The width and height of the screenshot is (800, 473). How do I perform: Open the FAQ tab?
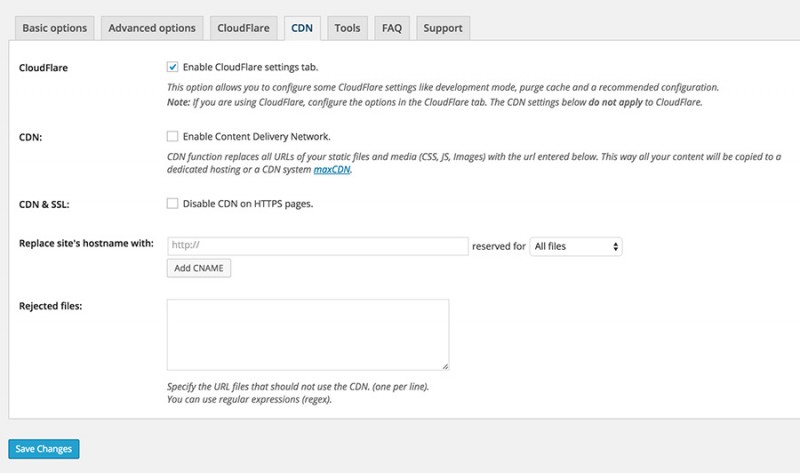pyautogui.click(x=391, y=28)
